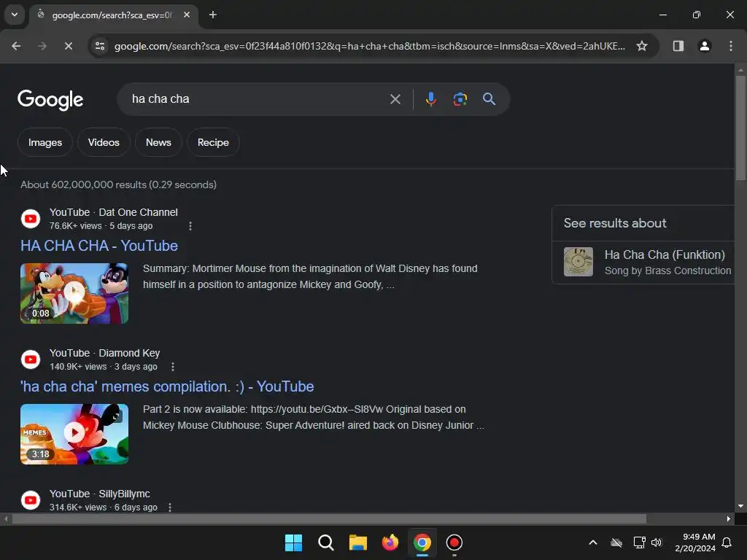Switch to the Videos filter
This screenshot has height=560, width=747.
pos(104,142)
